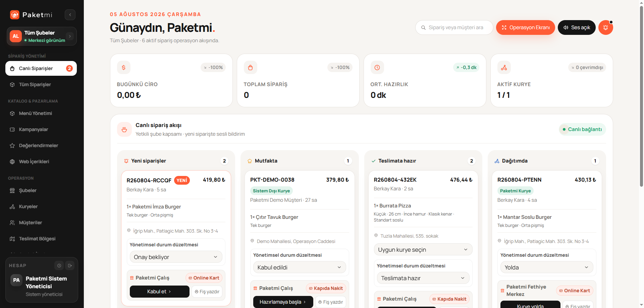Click the Kabul et button
644x308 pixels.
pyautogui.click(x=159, y=292)
